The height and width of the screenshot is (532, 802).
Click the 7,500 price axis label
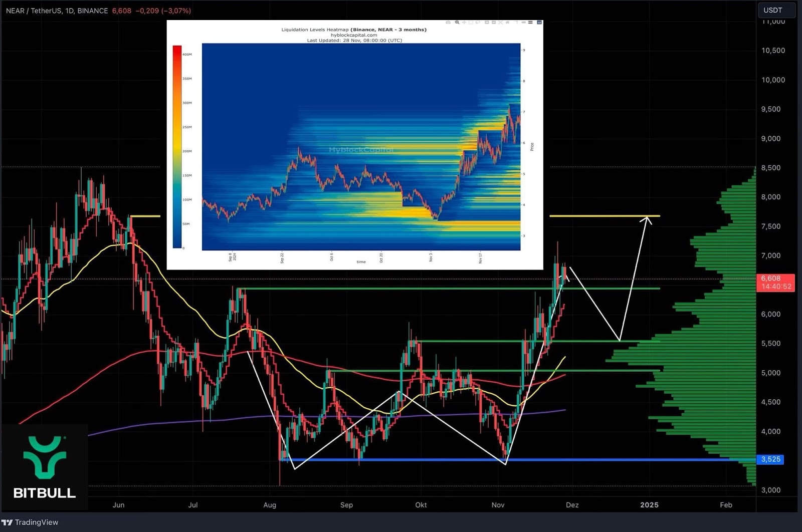[x=770, y=226]
